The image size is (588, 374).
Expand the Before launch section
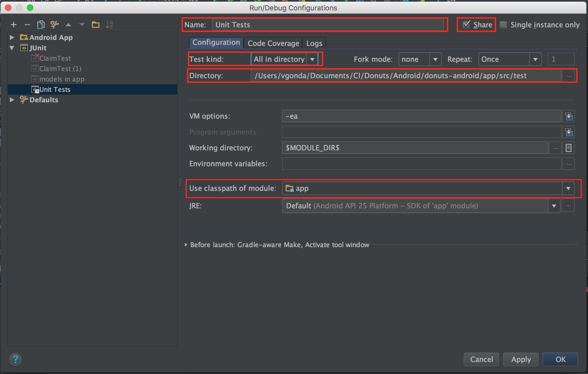point(186,245)
